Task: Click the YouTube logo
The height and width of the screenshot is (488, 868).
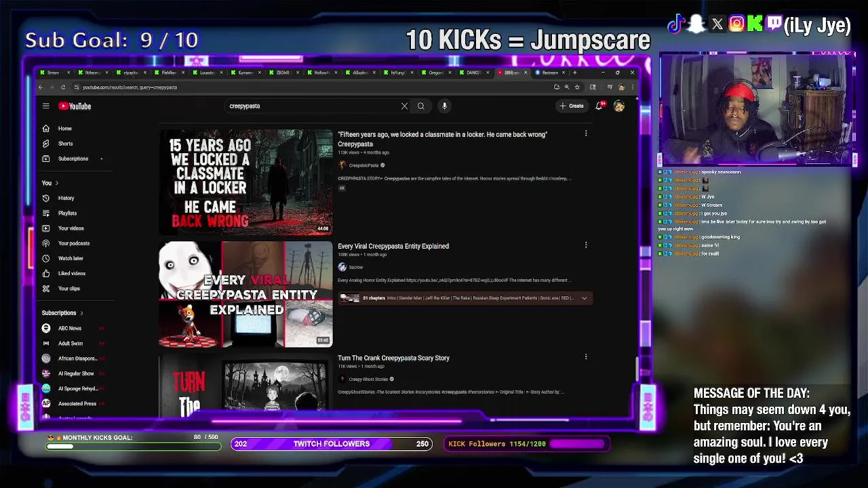Action: coord(75,106)
